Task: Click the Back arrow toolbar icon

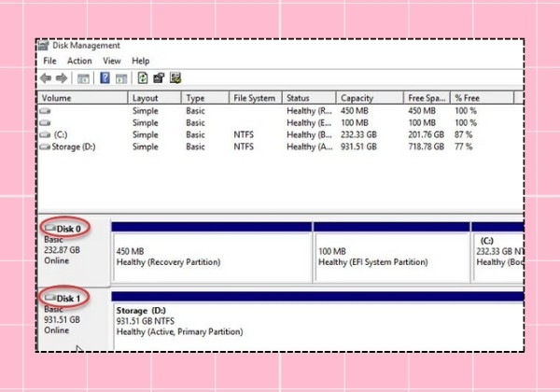Action: click(x=46, y=77)
